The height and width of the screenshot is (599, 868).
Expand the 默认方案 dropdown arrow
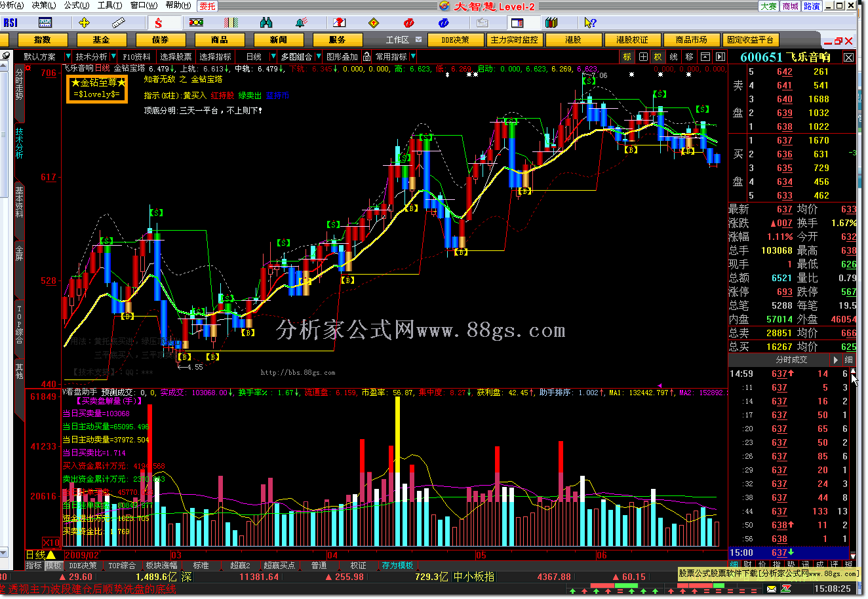pyautogui.click(x=68, y=57)
